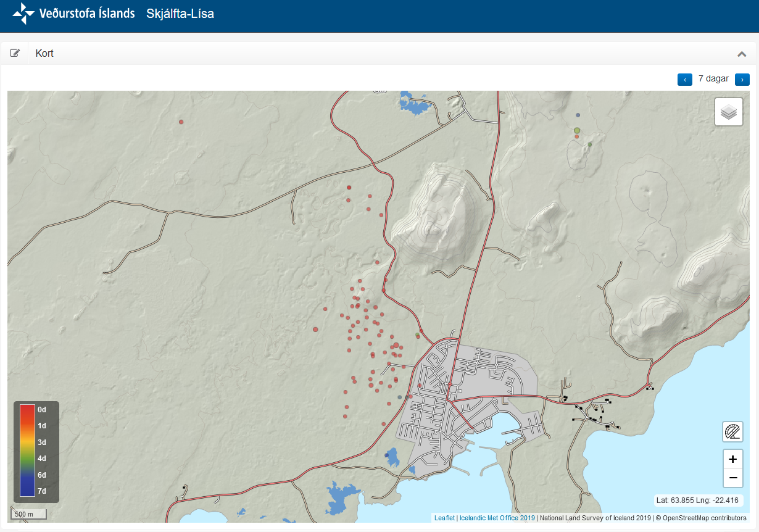759x532 pixels.
Task: Click the 7 dagar time range label
Action: coord(713,79)
